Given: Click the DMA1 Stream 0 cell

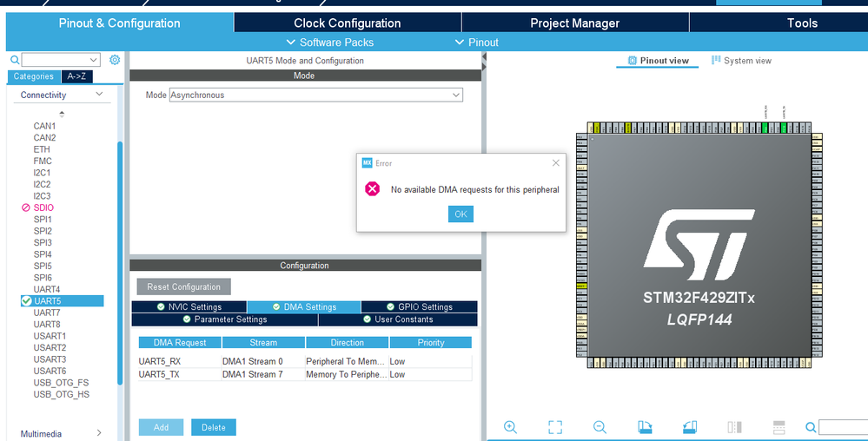Looking at the screenshot, I should pyautogui.click(x=263, y=361).
